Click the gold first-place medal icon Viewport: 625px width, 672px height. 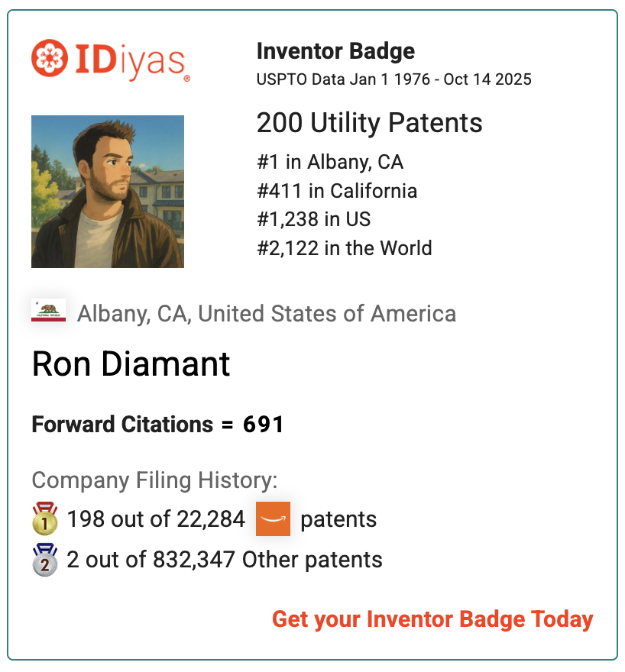tap(45, 519)
